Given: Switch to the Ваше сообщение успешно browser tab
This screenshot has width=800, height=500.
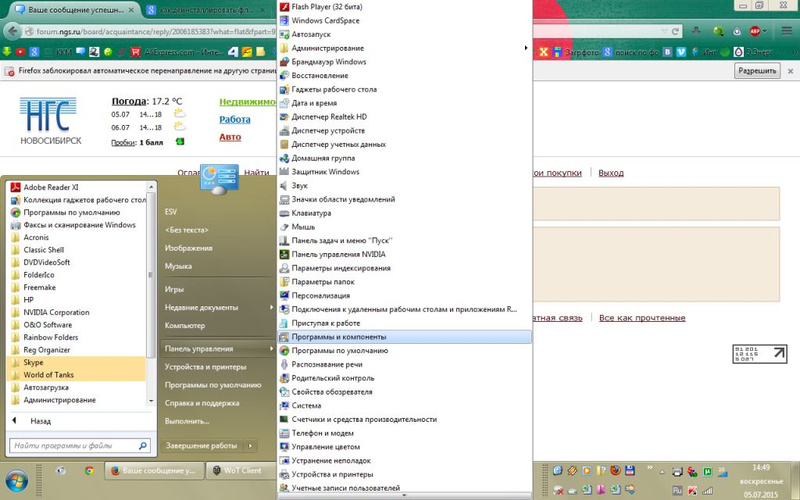Looking at the screenshot, I should (74, 10).
